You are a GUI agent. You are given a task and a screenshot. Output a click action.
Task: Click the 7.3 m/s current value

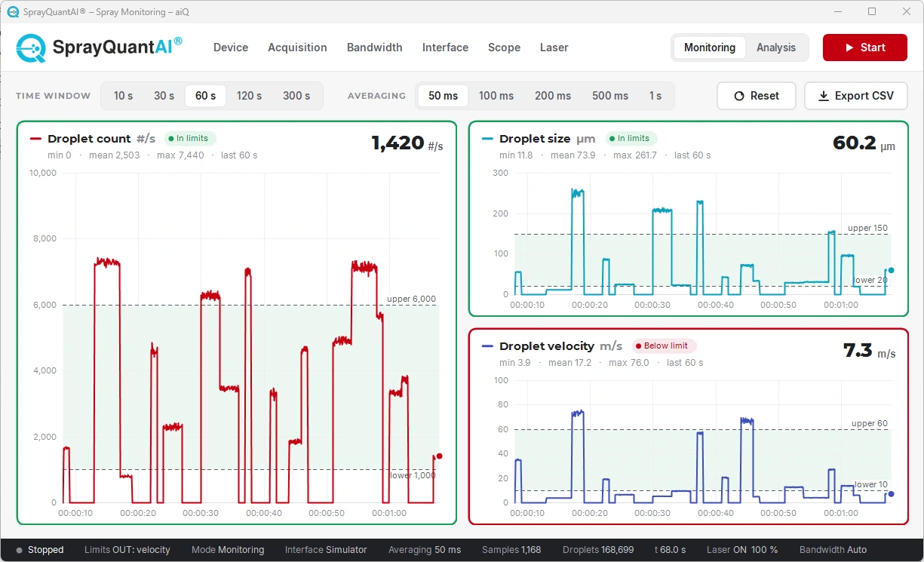tap(869, 351)
